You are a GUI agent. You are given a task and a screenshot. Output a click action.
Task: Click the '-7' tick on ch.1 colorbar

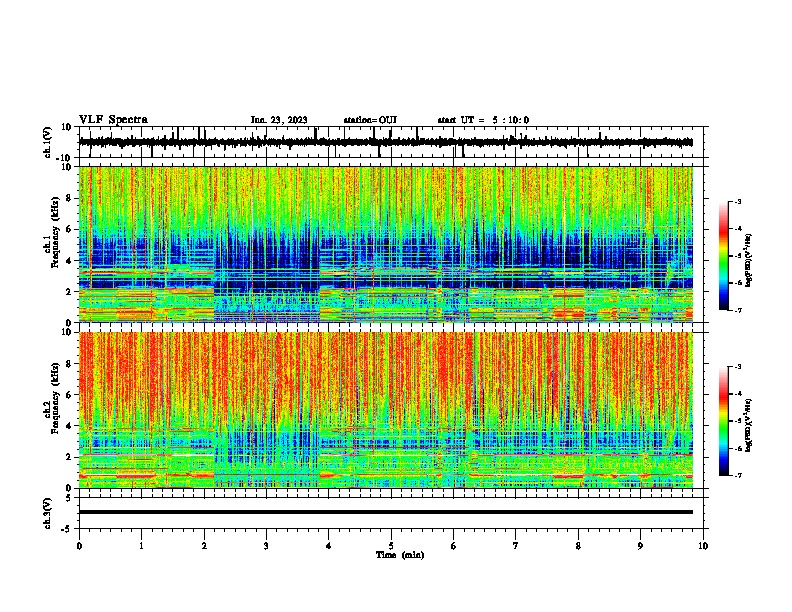(737, 310)
